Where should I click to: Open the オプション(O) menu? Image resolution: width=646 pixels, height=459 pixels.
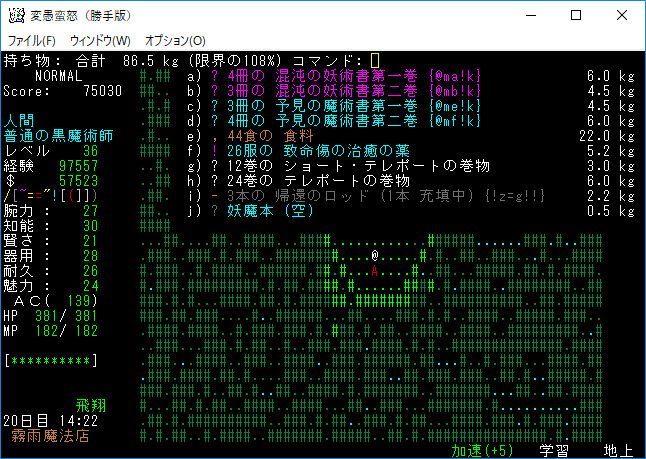[175, 40]
